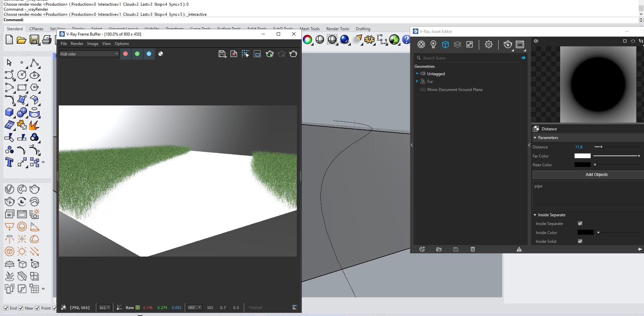This screenshot has height=316, width=644.
Task: Open the Render menu in the Frame Buffer
Action: coord(77,44)
